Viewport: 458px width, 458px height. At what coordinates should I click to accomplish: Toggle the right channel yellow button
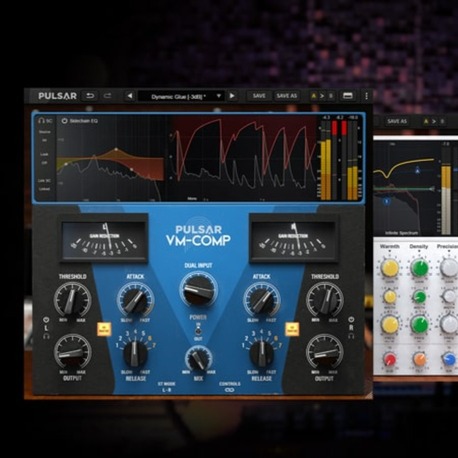click(x=292, y=329)
